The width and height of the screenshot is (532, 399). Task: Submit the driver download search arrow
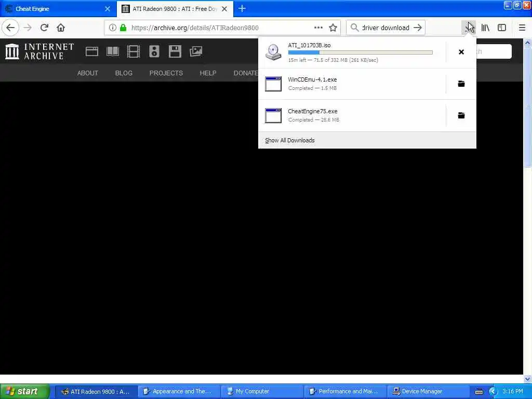(418, 28)
